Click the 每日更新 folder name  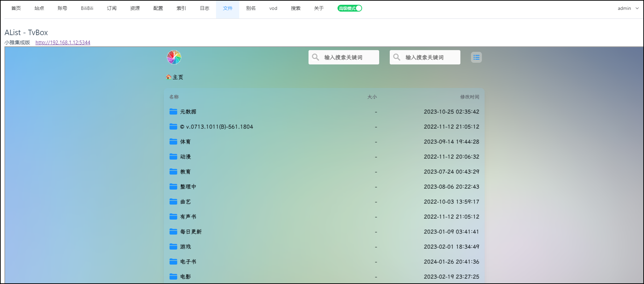pos(191,231)
